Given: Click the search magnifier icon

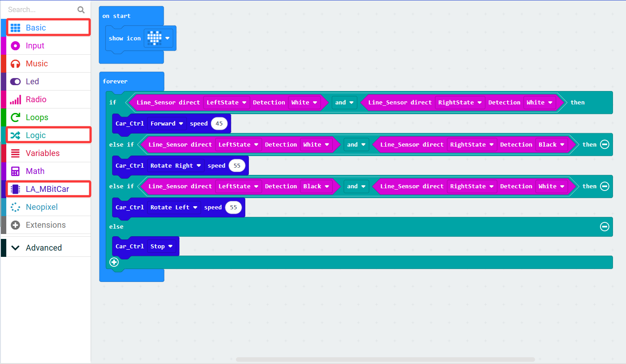Looking at the screenshot, I should [81, 9].
